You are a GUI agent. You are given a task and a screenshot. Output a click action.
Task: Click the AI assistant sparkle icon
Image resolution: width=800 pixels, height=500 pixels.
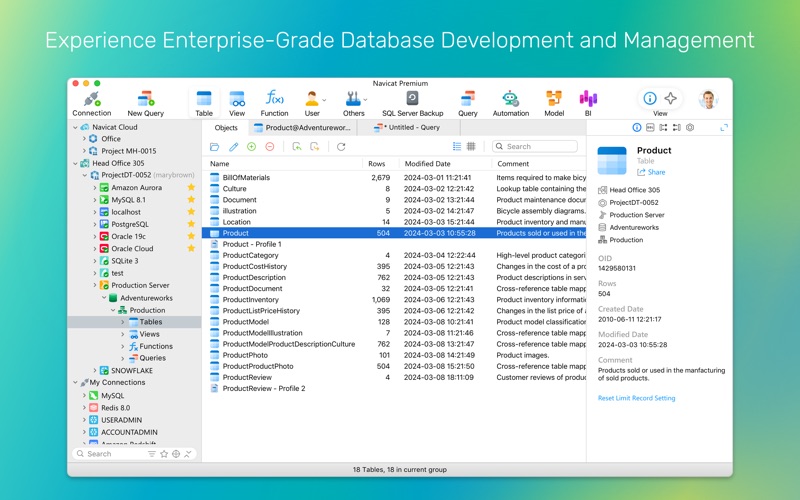click(670, 98)
